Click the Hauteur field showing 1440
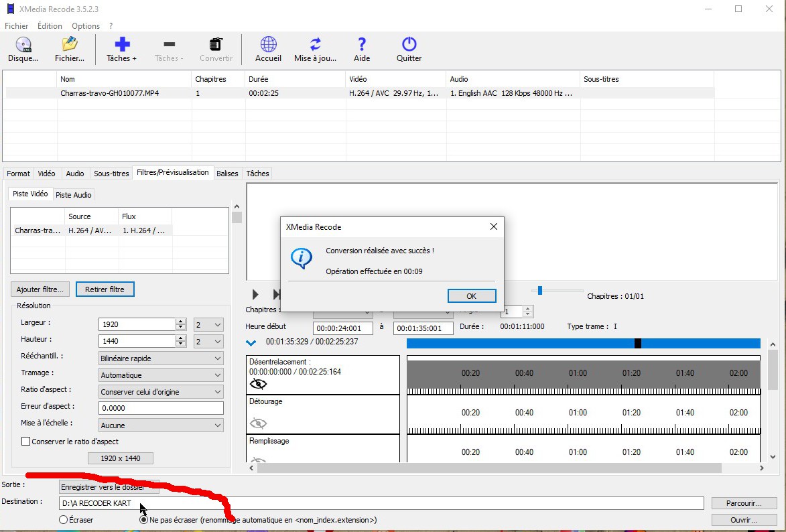The image size is (786, 532). tap(137, 341)
